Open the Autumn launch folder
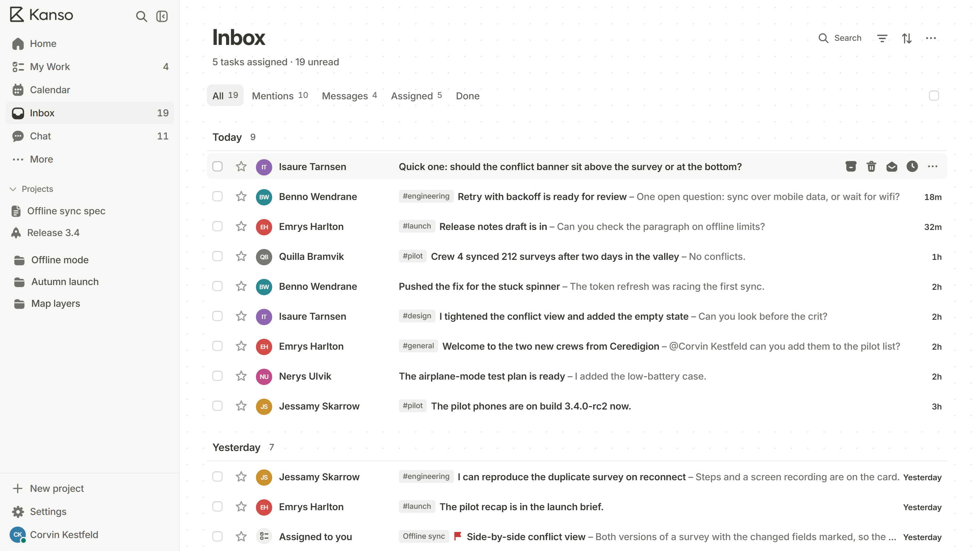Screen dimensions: 980x551 [x=90, y=282]
